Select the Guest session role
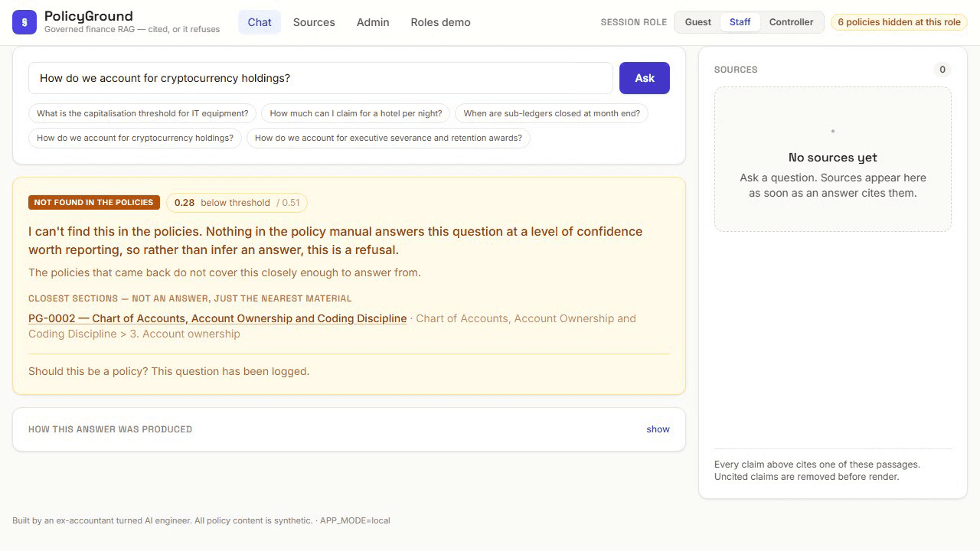The width and height of the screenshot is (980, 551). 697,22
